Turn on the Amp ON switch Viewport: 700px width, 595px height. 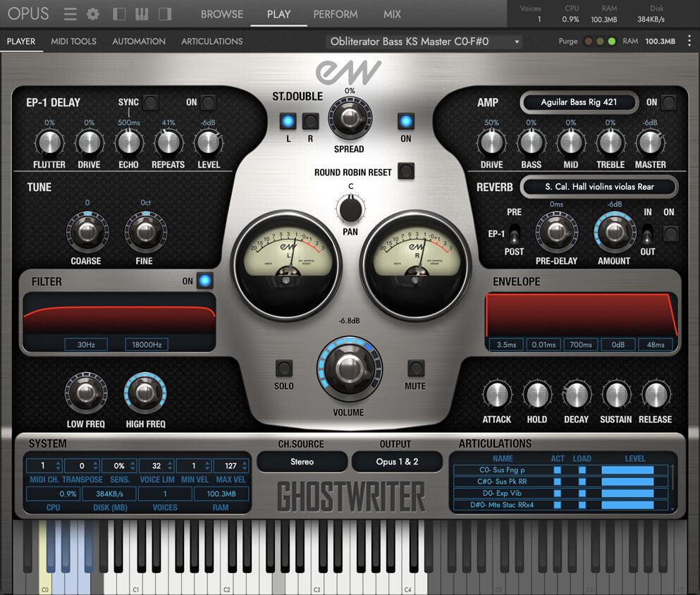(x=668, y=103)
